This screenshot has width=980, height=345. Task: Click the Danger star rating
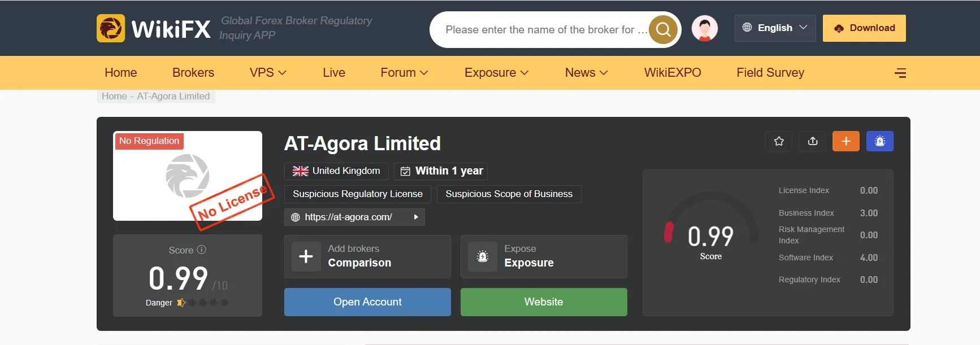point(202,303)
